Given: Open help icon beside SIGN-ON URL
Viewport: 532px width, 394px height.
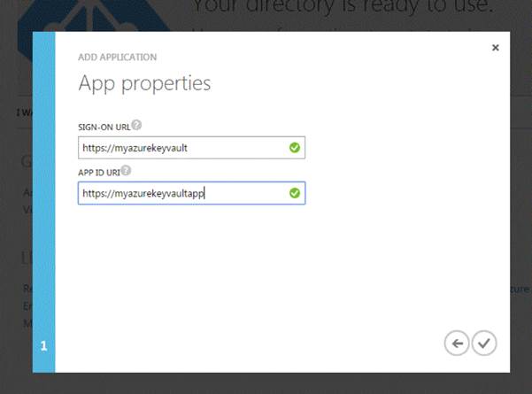Looking at the screenshot, I should click(x=136, y=125).
